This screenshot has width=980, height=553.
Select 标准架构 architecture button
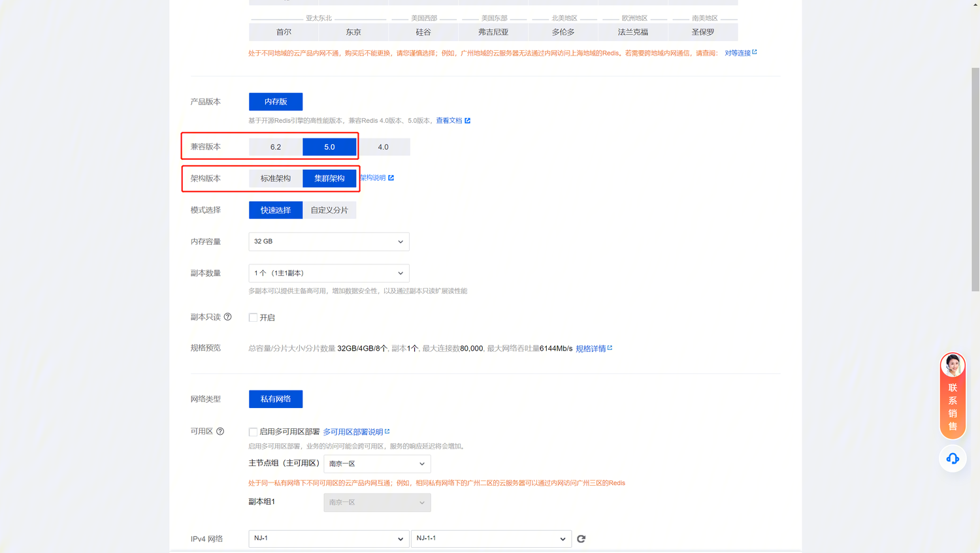click(276, 178)
